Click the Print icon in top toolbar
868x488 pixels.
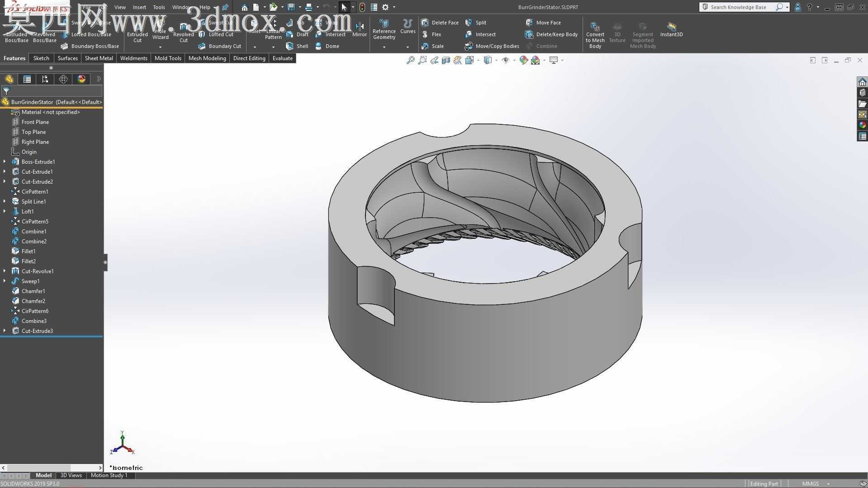308,7
